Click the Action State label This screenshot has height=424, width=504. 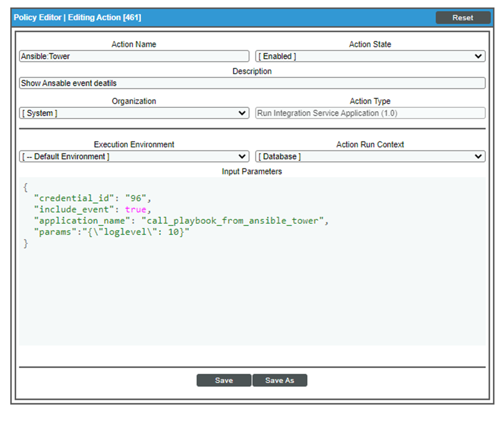370,44
